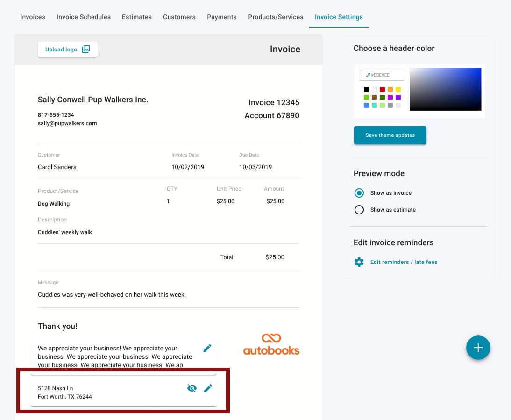Open the Edit reminders / late fees link

[x=404, y=262]
